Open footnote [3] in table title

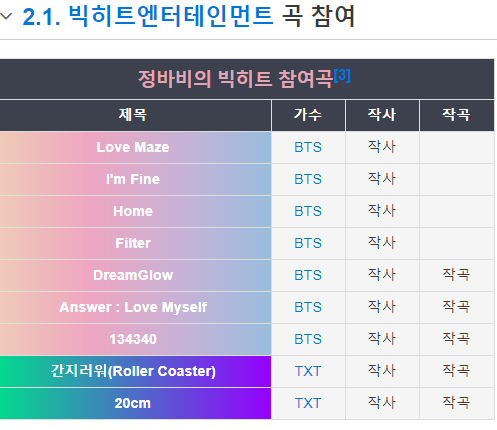[342, 75]
